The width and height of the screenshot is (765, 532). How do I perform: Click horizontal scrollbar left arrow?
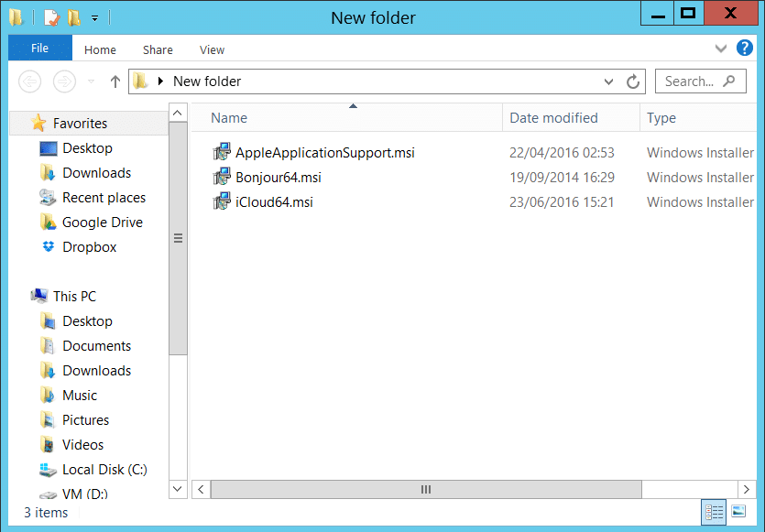pos(201,490)
